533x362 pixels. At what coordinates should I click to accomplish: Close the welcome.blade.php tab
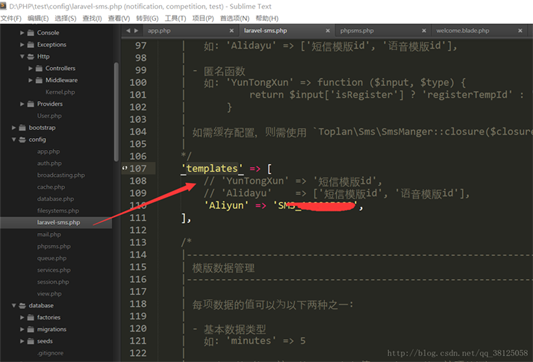pyautogui.click(x=520, y=31)
